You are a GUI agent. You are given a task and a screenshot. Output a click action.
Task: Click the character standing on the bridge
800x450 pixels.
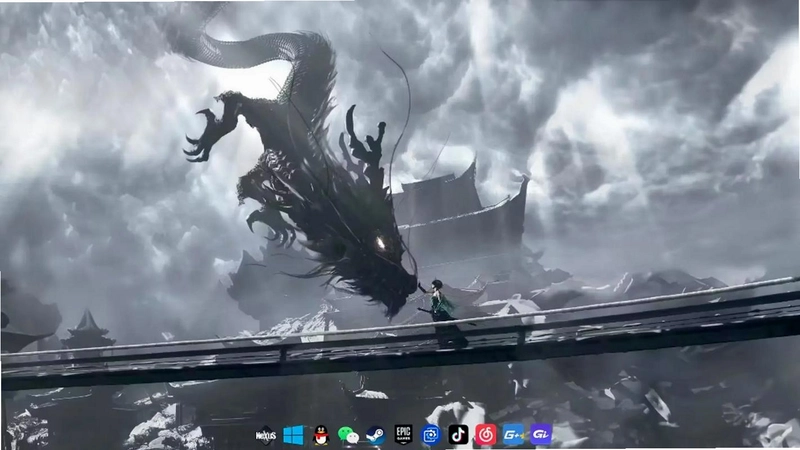(x=440, y=302)
